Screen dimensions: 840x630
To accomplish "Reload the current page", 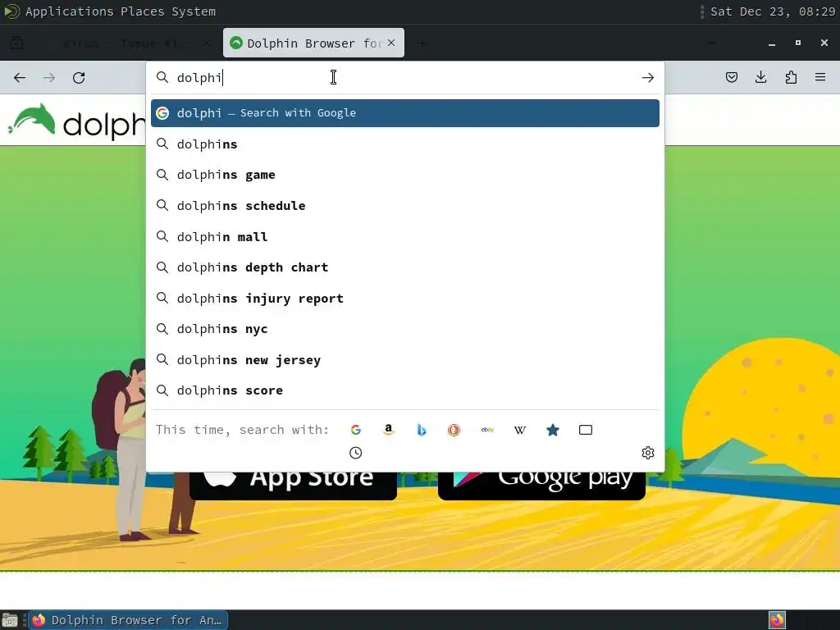I will tap(79, 78).
